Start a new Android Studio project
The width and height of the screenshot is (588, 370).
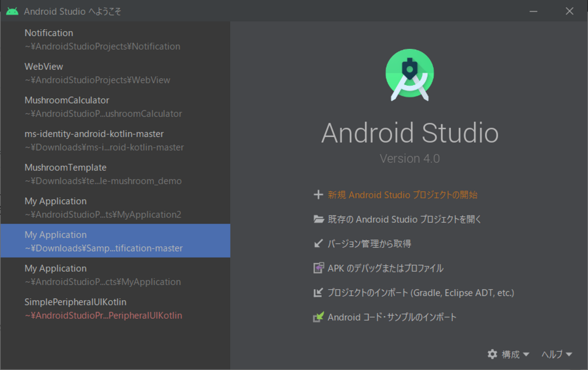pos(402,195)
